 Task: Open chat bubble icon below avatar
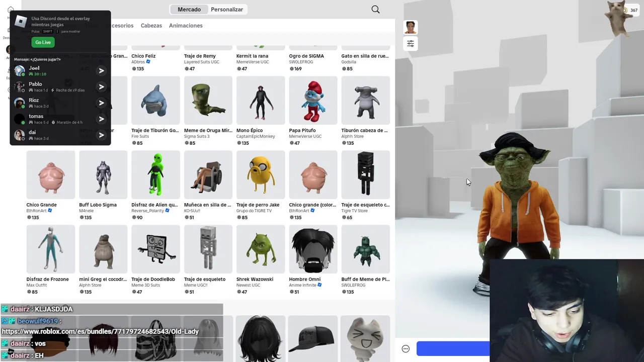406,349
